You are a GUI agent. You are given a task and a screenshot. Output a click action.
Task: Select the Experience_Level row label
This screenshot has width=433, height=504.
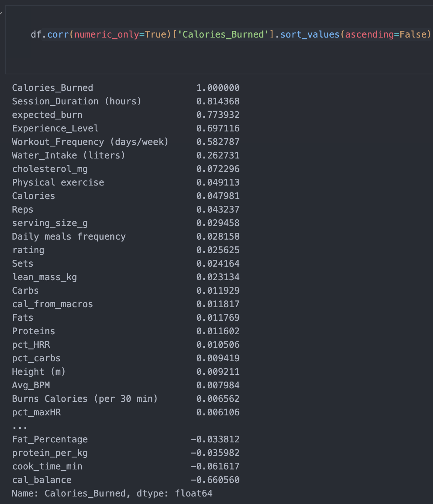tap(55, 128)
